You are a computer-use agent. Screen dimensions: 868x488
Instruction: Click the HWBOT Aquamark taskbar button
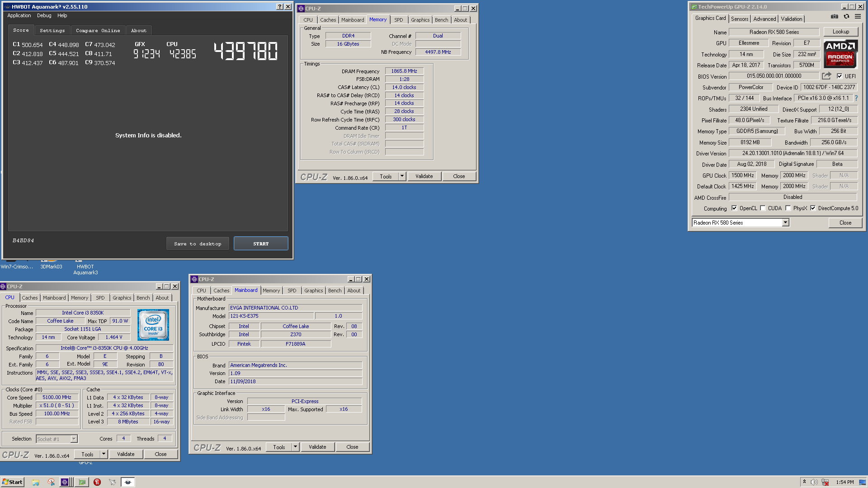128,482
